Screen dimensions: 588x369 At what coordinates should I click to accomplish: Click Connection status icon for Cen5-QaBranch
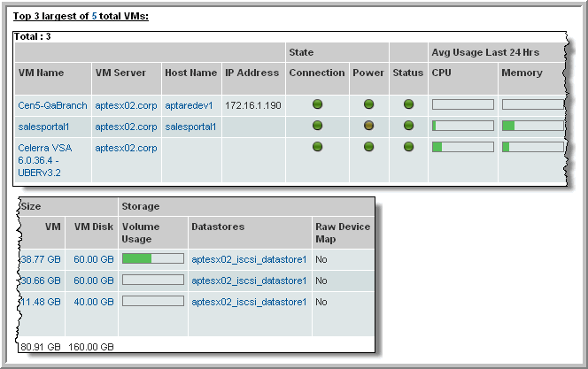(x=317, y=105)
